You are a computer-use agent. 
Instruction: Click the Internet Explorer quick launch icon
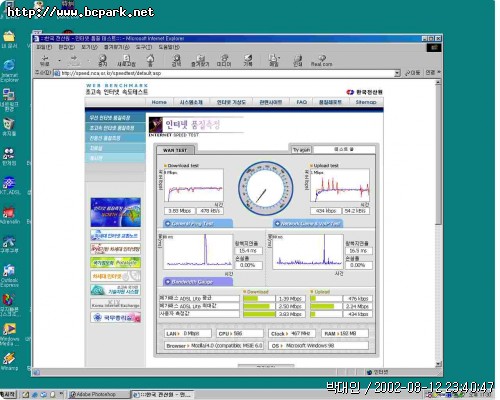pyautogui.click(x=35, y=394)
